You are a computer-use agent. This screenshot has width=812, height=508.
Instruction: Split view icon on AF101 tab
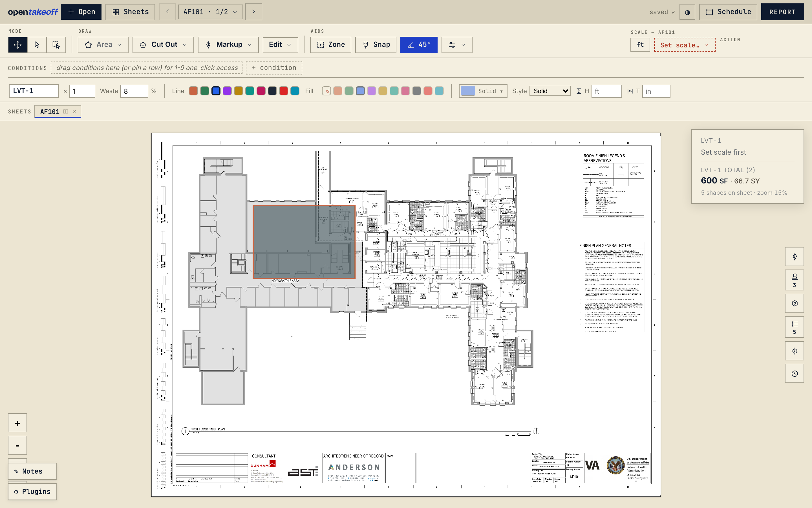pyautogui.click(x=66, y=111)
